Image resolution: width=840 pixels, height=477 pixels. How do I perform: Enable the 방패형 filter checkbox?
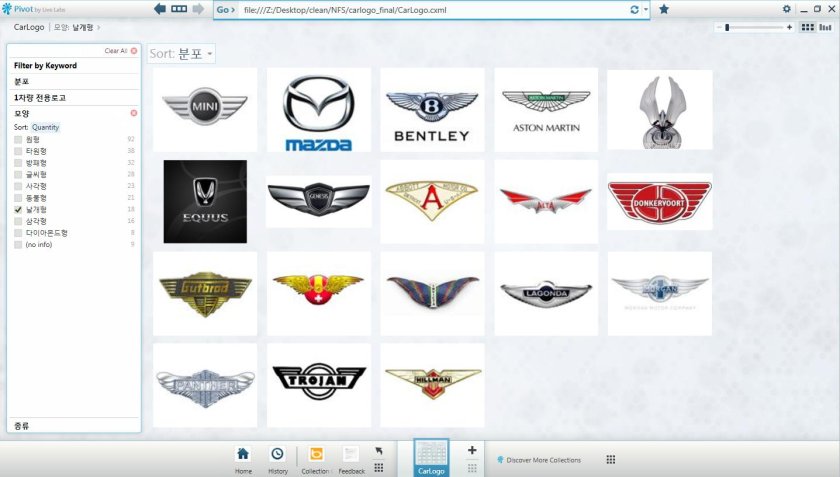point(18,162)
